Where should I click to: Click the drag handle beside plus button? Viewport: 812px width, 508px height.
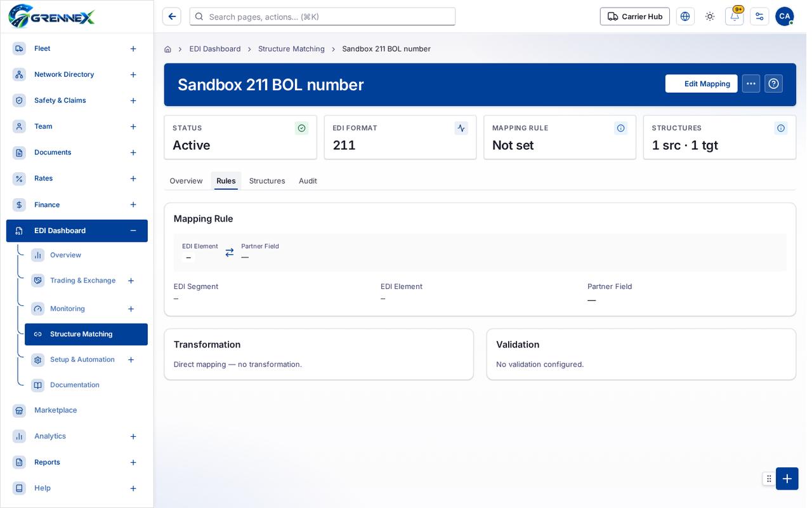click(769, 479)
